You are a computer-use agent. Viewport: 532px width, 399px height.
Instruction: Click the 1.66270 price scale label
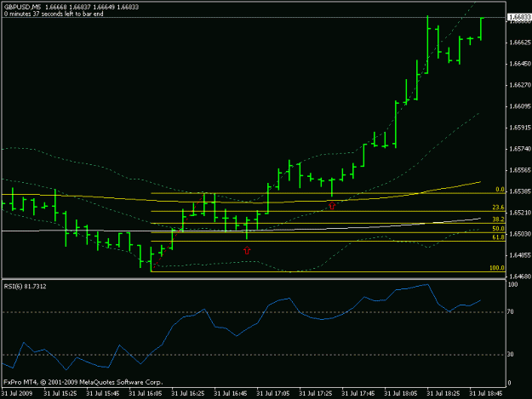520,85
